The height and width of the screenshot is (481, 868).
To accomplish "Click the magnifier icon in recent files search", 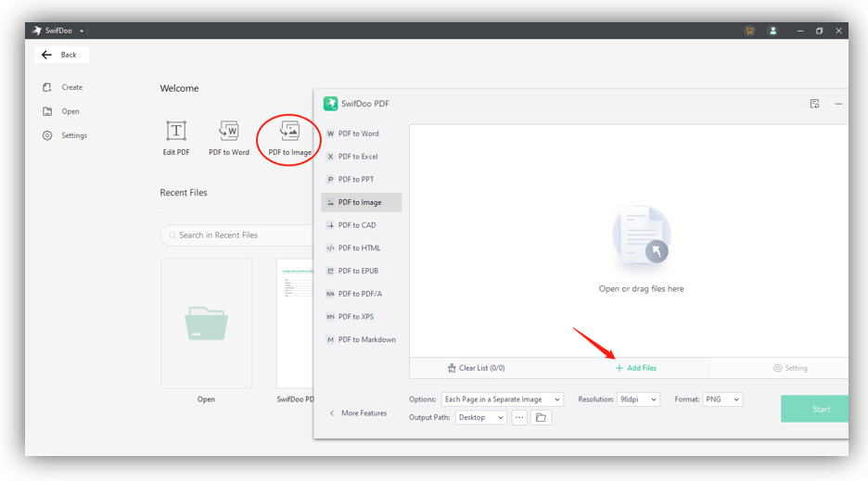I will (172, 235).
